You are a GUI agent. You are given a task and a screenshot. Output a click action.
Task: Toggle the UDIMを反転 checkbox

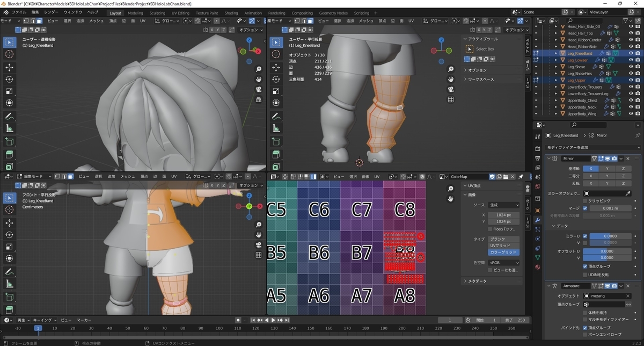586,275
